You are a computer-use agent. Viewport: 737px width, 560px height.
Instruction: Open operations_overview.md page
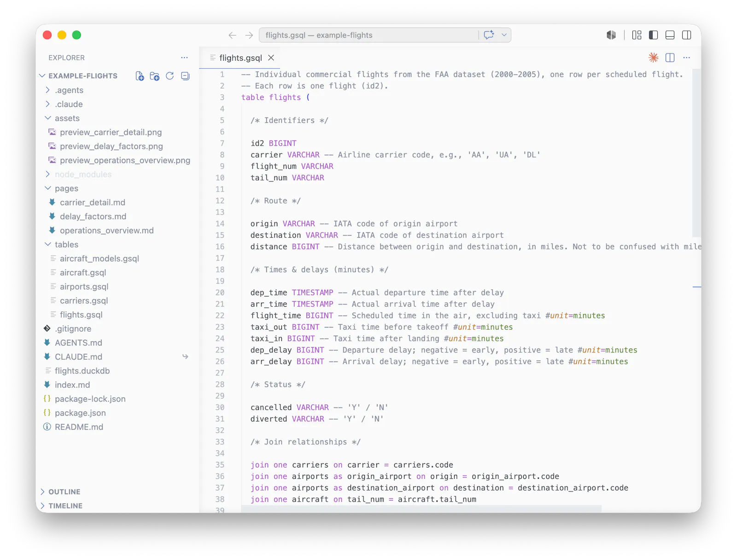(106, 230)
